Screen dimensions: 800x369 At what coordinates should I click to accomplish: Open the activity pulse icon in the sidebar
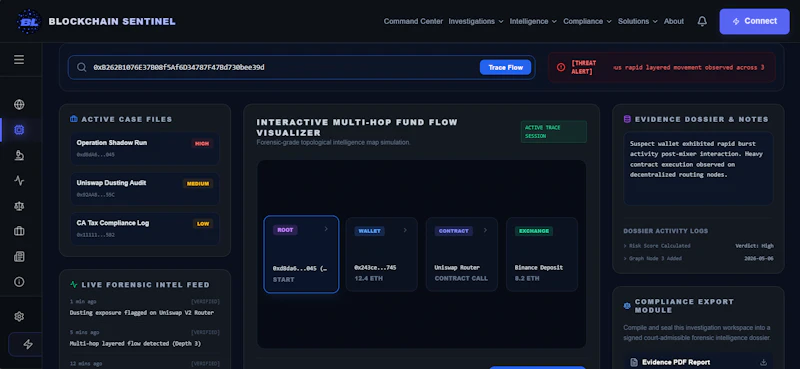19,181
